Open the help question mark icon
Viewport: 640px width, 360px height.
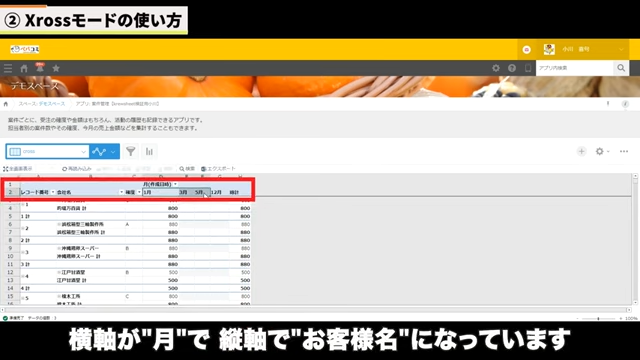click(512, 68)
